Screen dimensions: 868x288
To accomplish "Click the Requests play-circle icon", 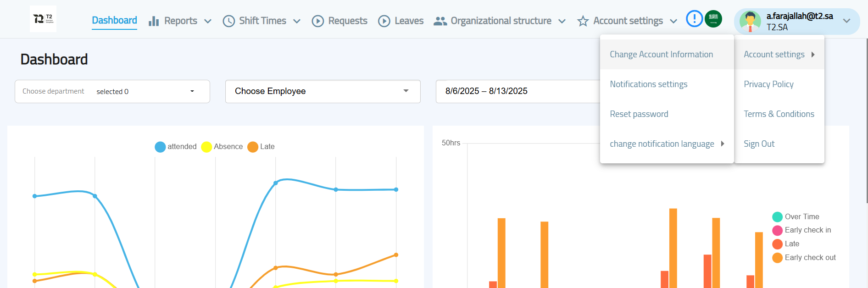I will tap(317, 21).
